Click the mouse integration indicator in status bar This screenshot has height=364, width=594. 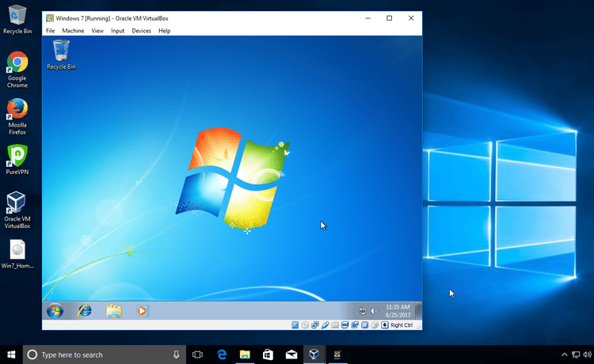coord(375,325)
